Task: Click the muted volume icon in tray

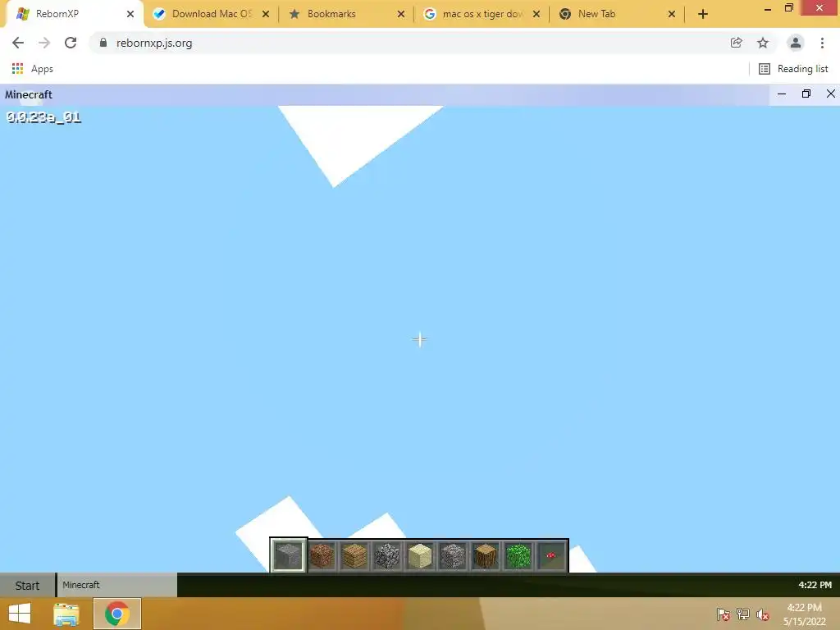Action: 762,614
